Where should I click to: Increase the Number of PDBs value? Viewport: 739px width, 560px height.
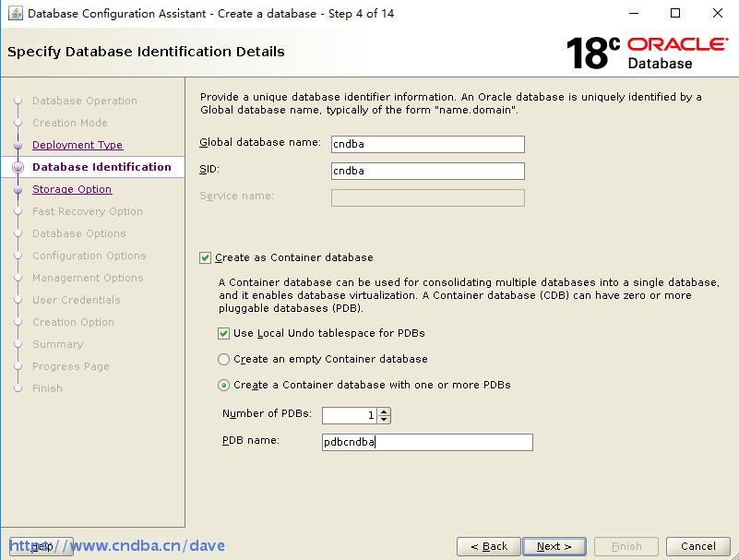[x=384, y=411]
